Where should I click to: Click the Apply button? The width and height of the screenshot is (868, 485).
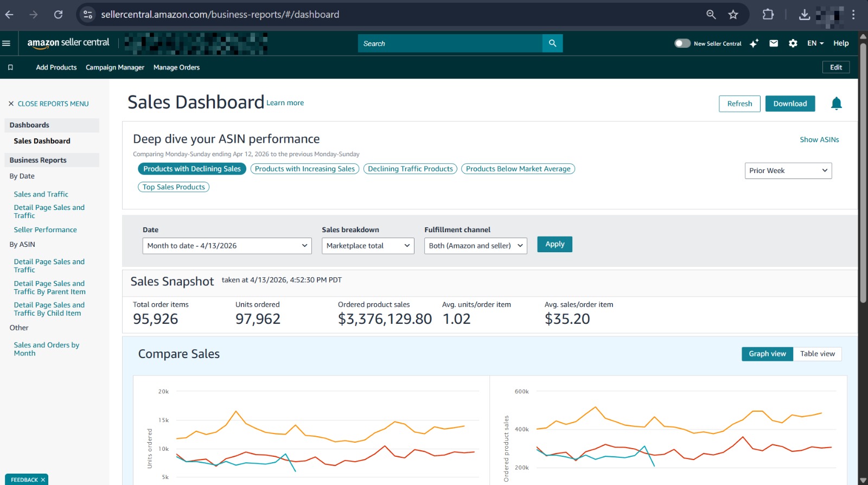[x=554, y=244]
